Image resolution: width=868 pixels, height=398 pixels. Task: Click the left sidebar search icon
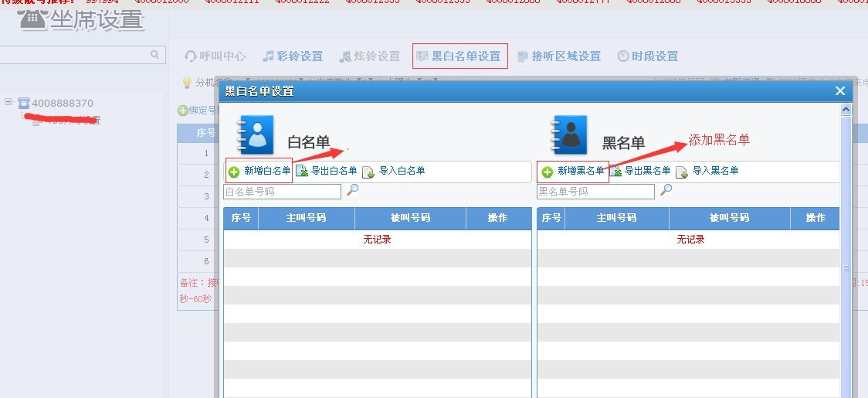click(155, 54)
